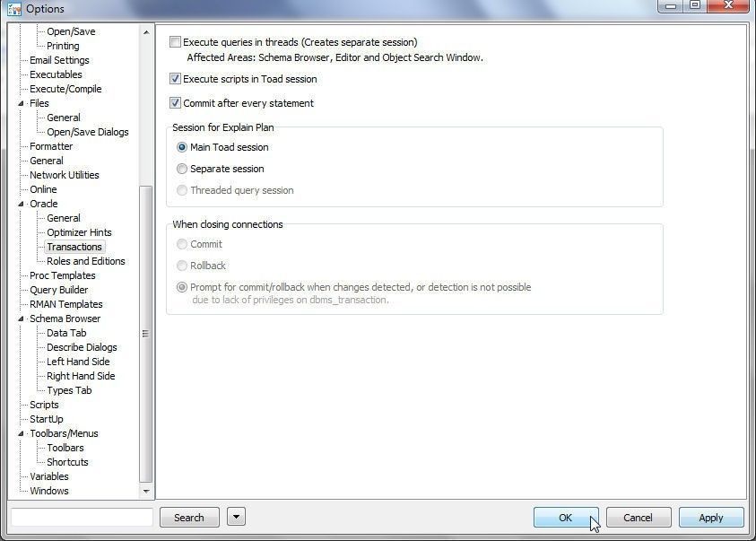Open Shortcuts options page

[x=67, y=462]
